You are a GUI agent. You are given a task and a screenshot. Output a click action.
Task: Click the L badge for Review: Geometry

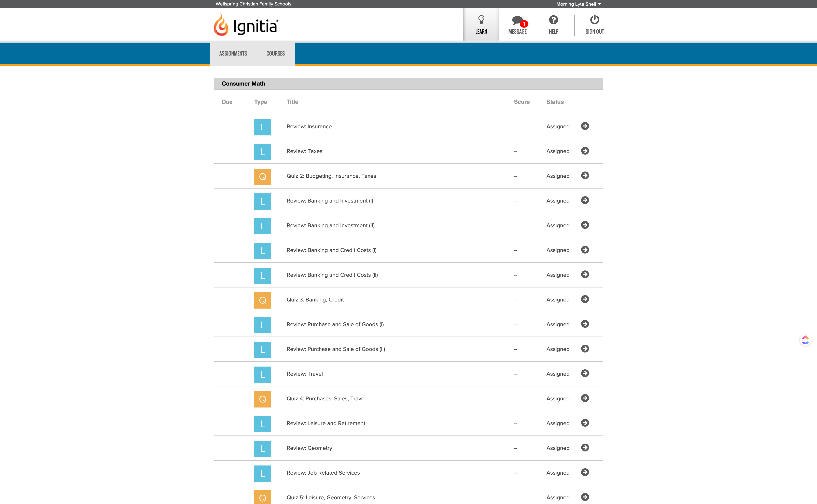tap(262, 449)
